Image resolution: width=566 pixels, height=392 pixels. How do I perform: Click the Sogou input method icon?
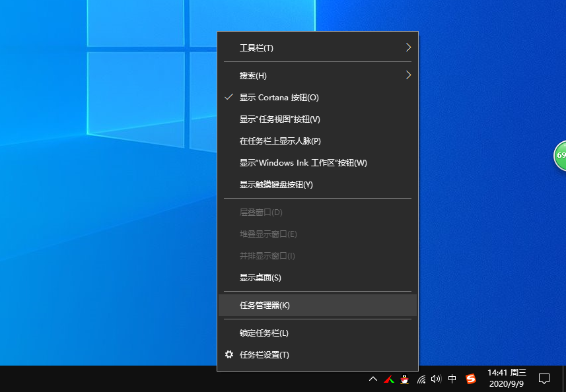coord(471,379)
